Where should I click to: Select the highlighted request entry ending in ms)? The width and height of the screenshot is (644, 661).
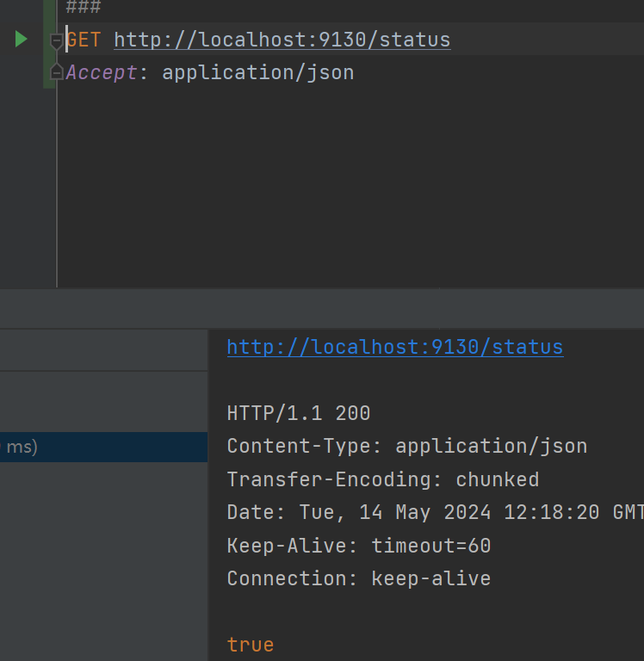[x=104, y=447]
